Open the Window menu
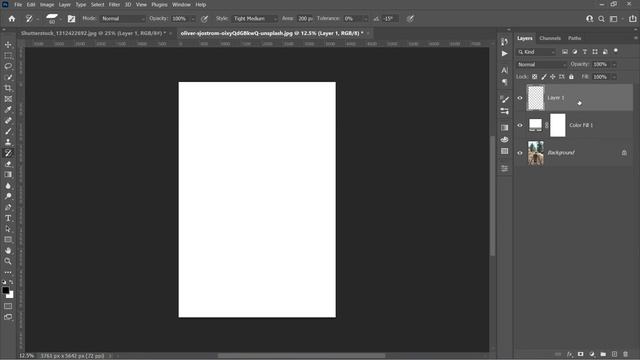The width and height of the screenshot is (640, 360). [181, 5]
